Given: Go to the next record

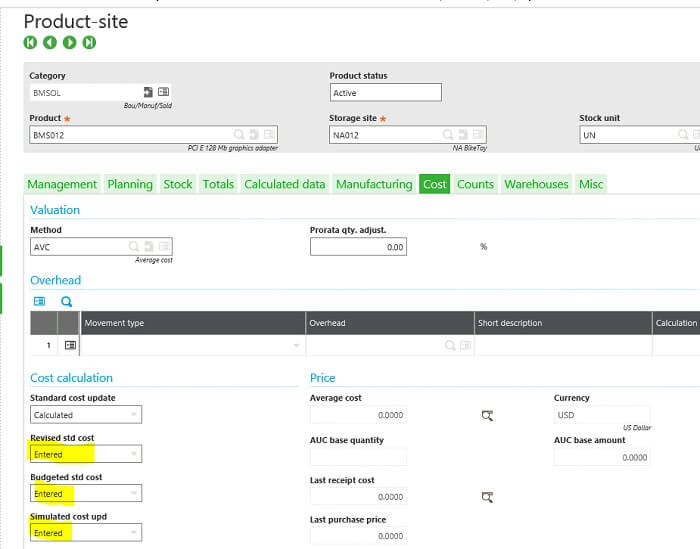Looking at the screenshot, I should pyautogui.click(x=69, y=42).
